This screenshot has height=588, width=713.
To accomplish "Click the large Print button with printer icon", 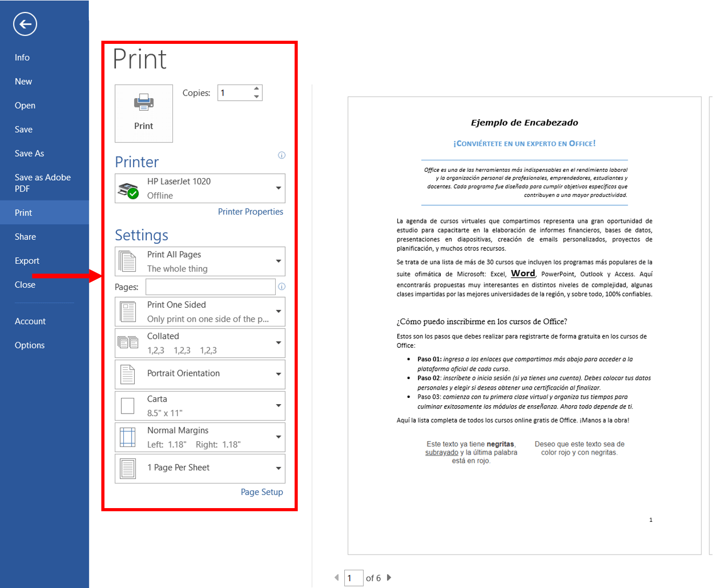I will coord(144,113).
